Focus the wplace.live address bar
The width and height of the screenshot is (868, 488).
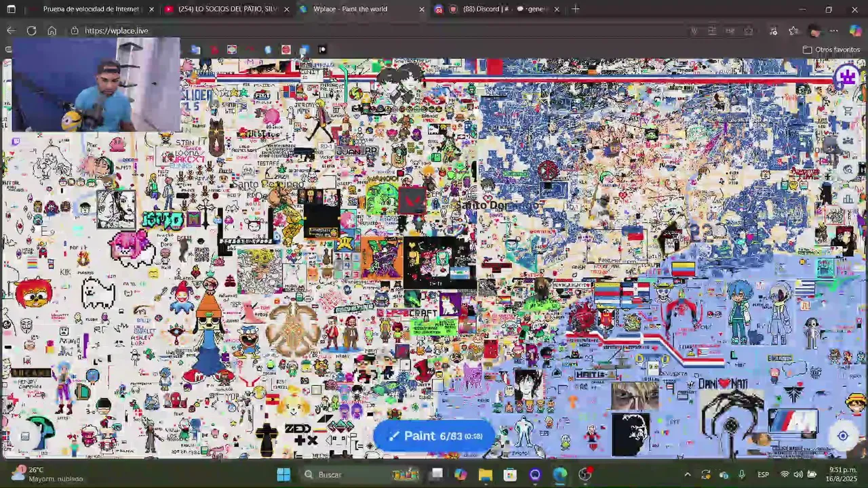380,30
